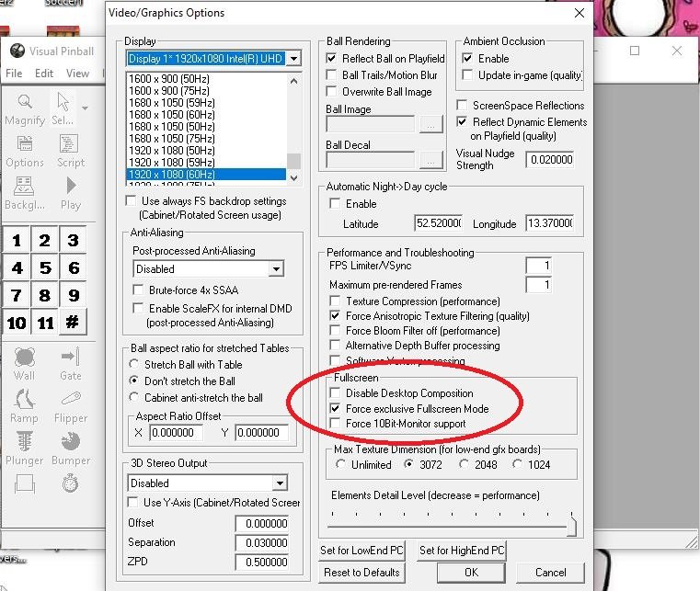Select 2048 max texture dimension
This screenshot has height=591, width=700.
[x=464, y=464]
